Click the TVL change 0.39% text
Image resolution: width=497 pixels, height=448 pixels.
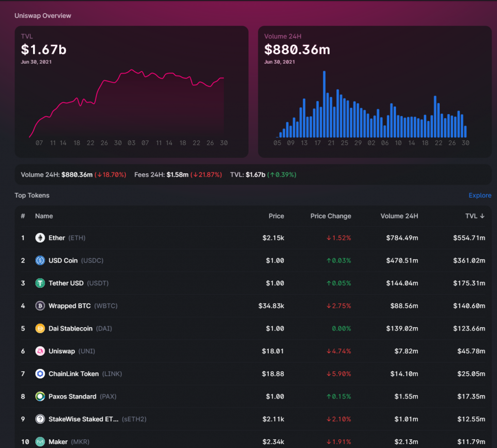tap(282, 175)
